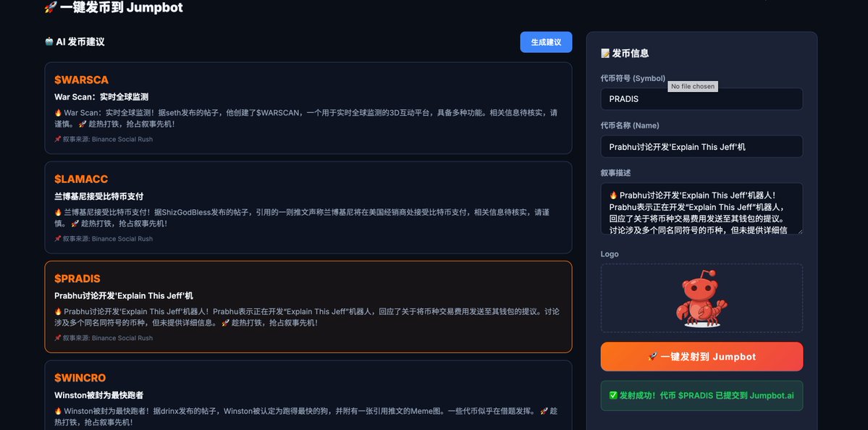Launch with 一键发射到 Jumpbot button
The width and height of the screenshot is (868, 430).
coord(701,356)
